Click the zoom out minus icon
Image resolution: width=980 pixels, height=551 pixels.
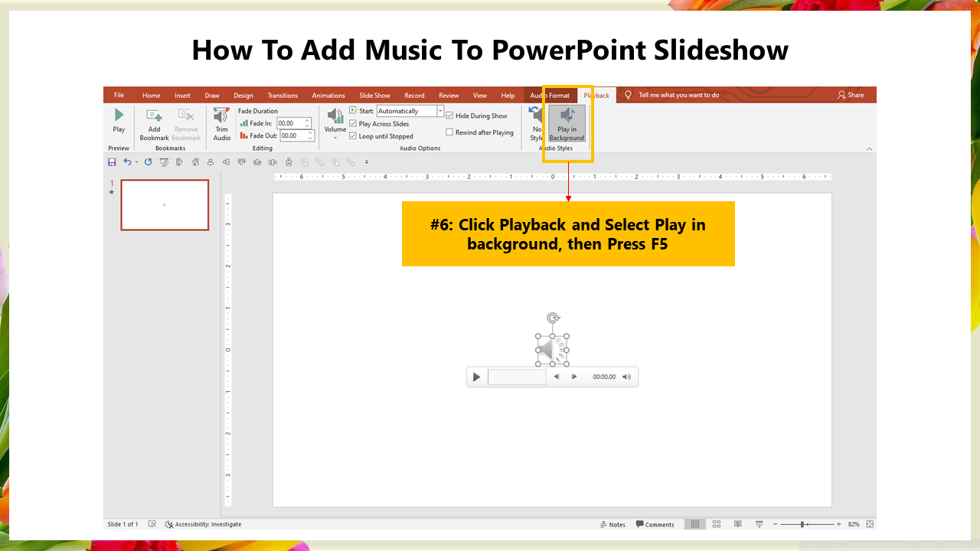tap(775, 524)
